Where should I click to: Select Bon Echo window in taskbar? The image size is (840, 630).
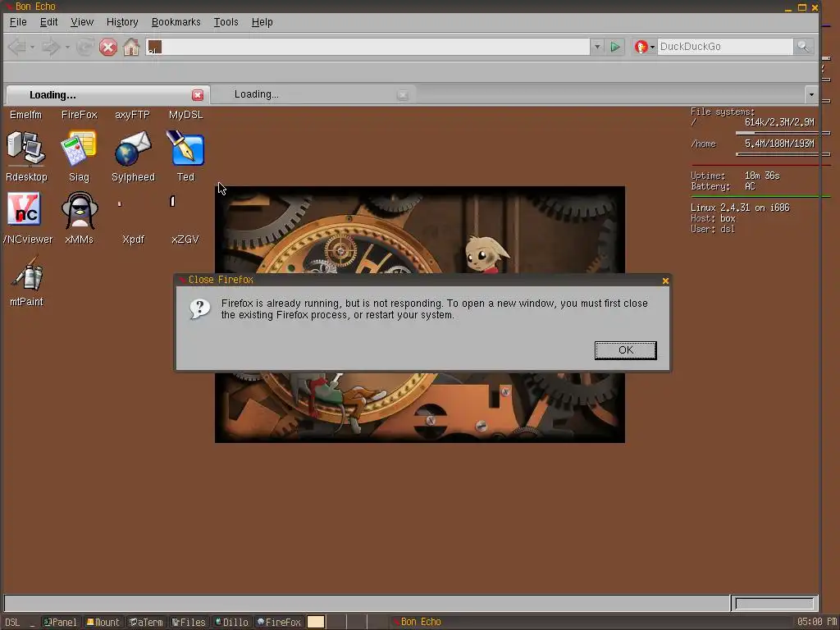pyautogui.click(x=418, y=622)
